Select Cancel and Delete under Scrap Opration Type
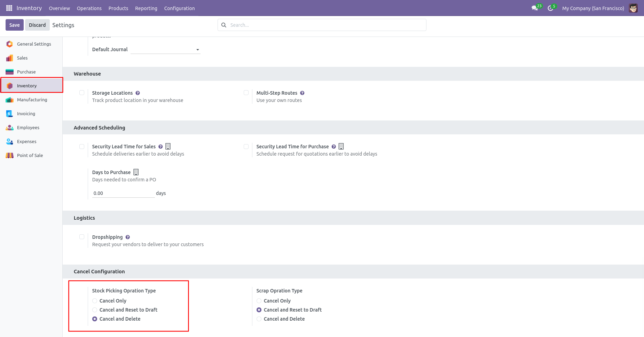Viewport: 644px width, 337px height. pos(259,319)
